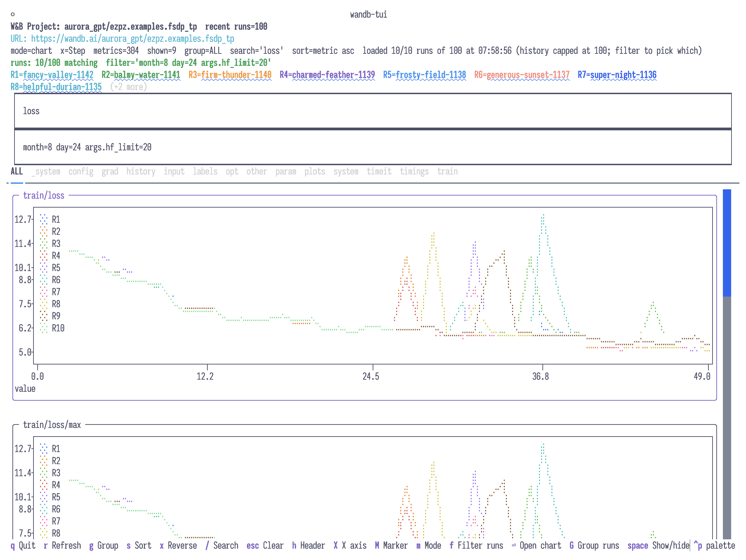This screenshot has width=746, height=560.
Task: Click the '(+2 more)' runs indicator
Action: pos(129,87)
